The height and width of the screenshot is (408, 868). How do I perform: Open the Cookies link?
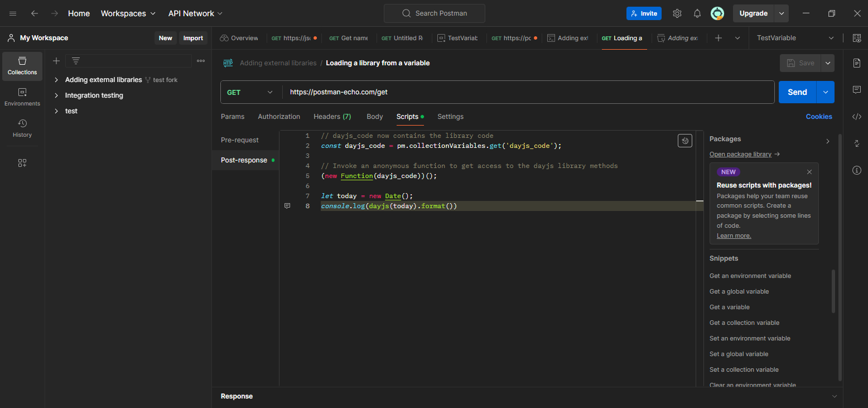tap(819, 117)
